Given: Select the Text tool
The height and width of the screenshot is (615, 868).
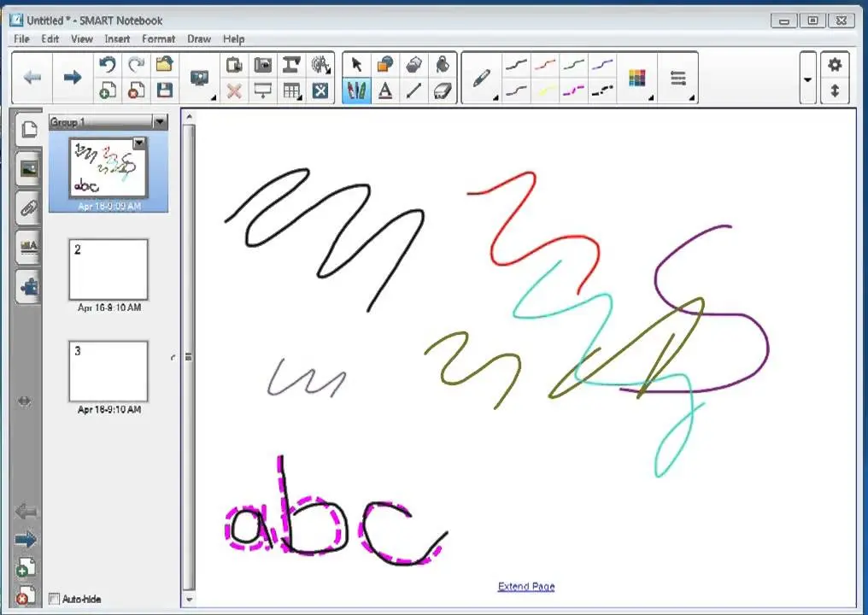Looking at the screenshot, I should point(385,91).
